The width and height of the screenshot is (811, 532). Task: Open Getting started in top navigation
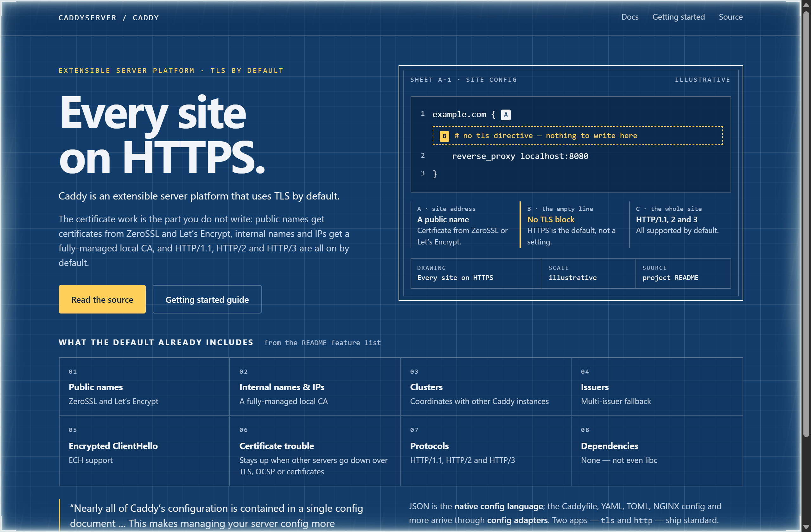[x=678, y=17]
